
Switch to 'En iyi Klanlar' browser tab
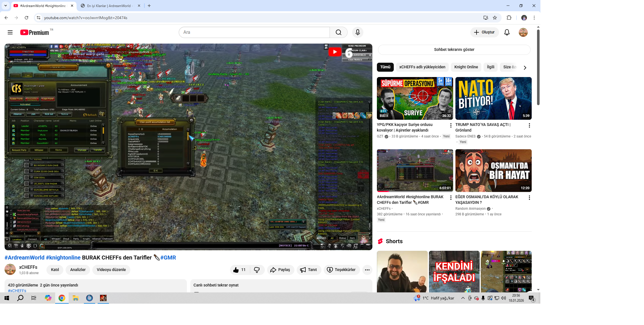click(110, 6)
